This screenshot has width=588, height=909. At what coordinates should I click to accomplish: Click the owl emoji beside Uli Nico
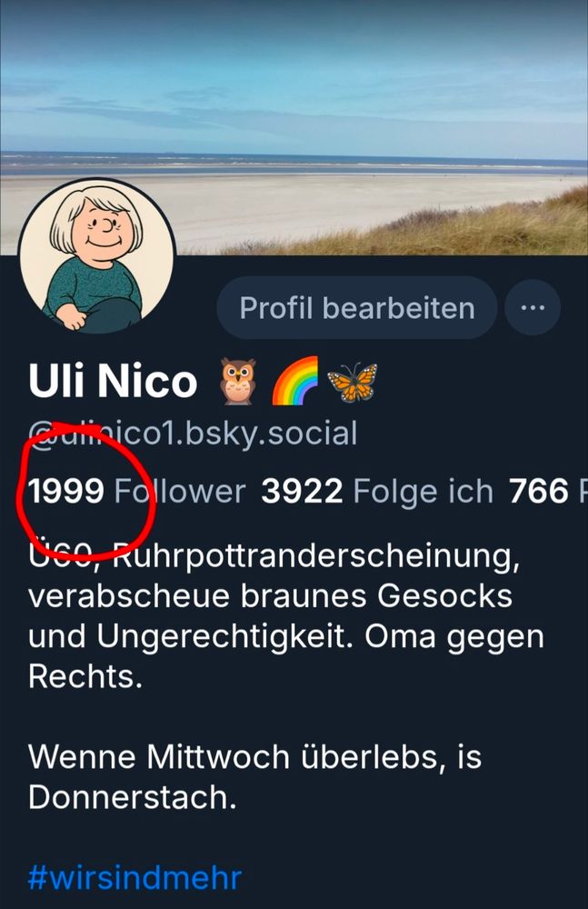coord(238,381)
